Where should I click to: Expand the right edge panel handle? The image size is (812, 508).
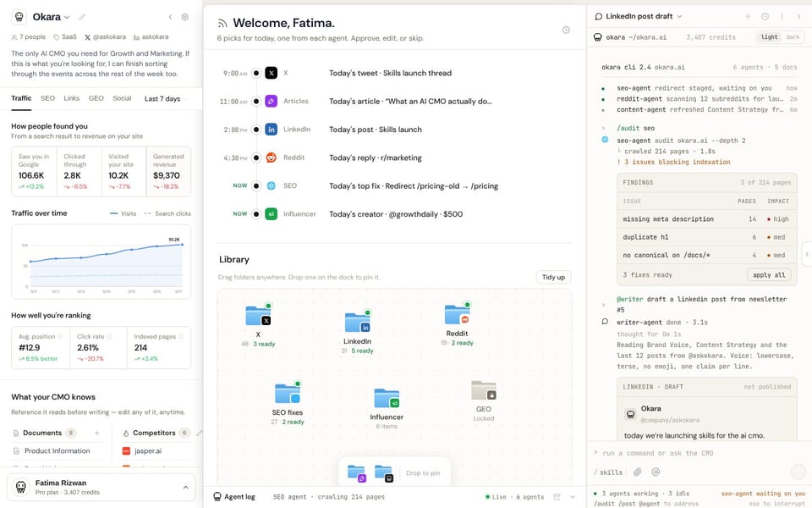pos(807,254)
